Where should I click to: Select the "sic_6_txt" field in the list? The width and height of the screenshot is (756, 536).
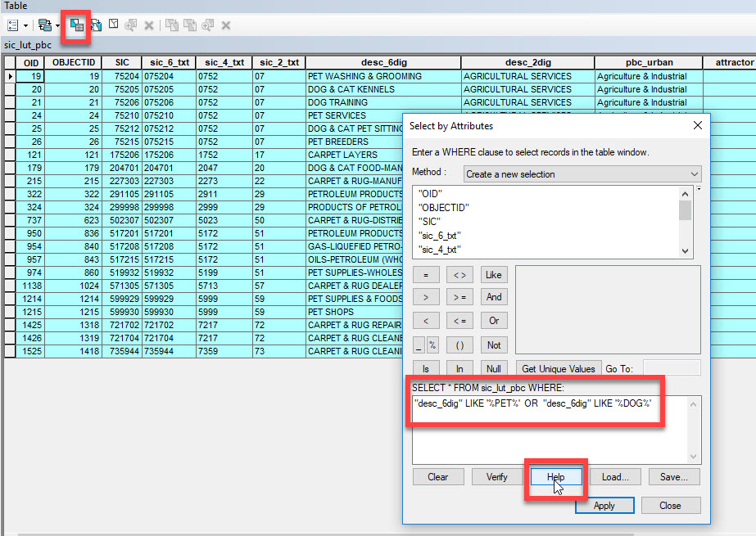tap(440, 236)
